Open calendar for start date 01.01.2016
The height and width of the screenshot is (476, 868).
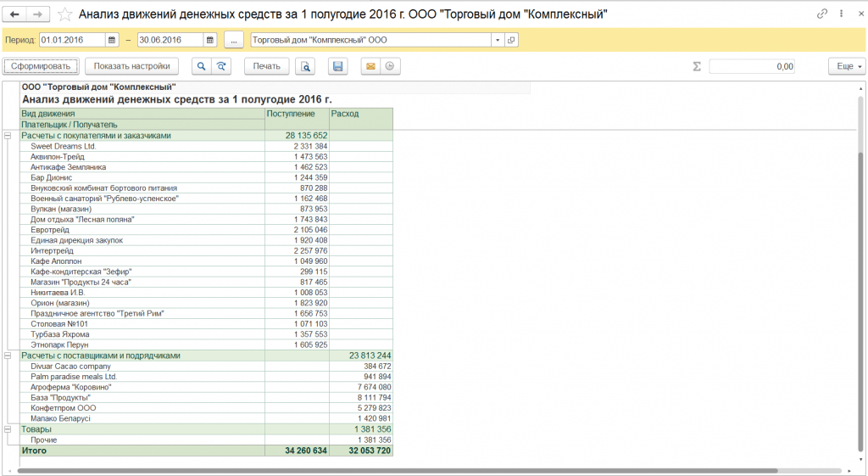click(x=112, y=40)
